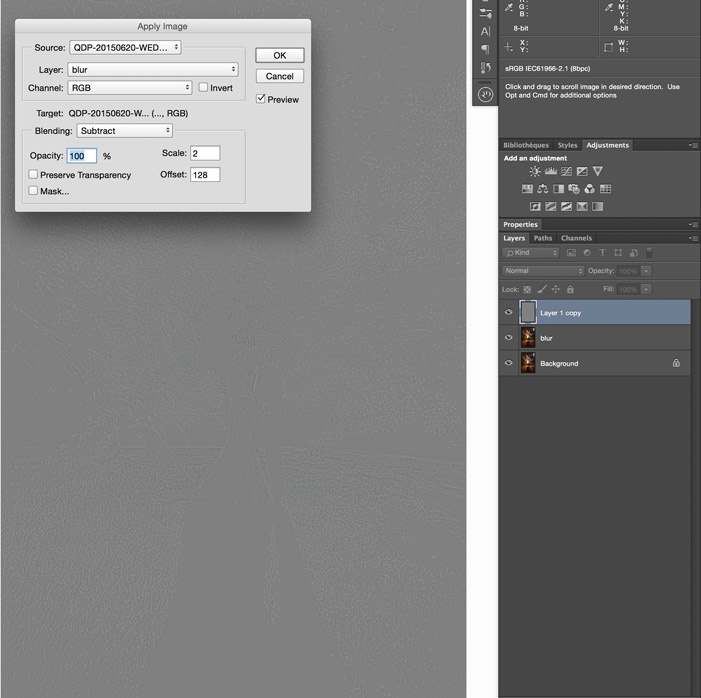Add a Channel Mixer adjustment
The width and height of the screenshot is (701, 698).
pyautogui.click(x=589, y=189)
